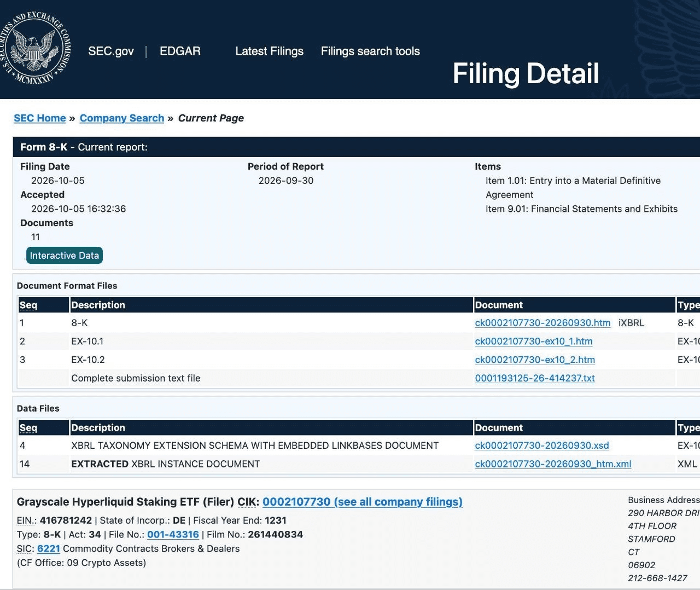700x590 pixels.
Task: Open the SEC.gov header link
Action: coord(111,51)
